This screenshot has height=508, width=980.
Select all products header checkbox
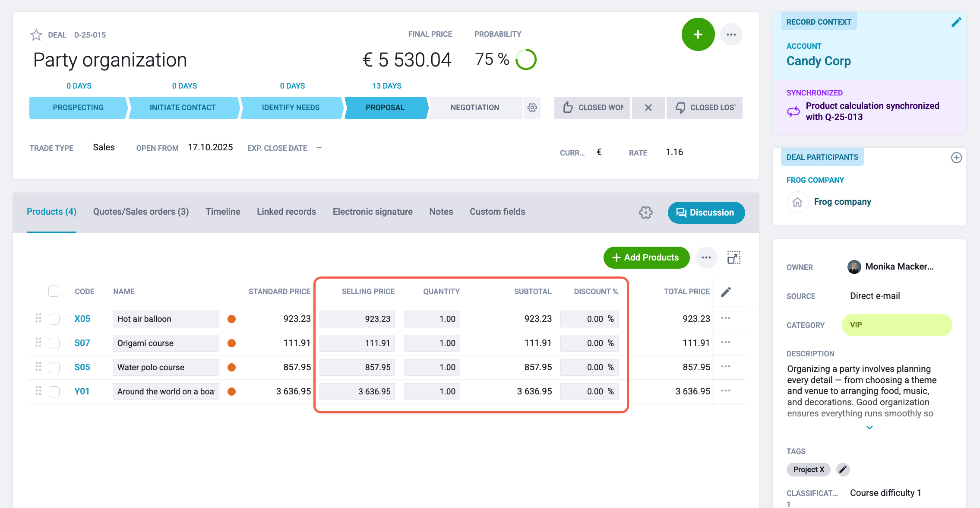click(x=54, y=292)
